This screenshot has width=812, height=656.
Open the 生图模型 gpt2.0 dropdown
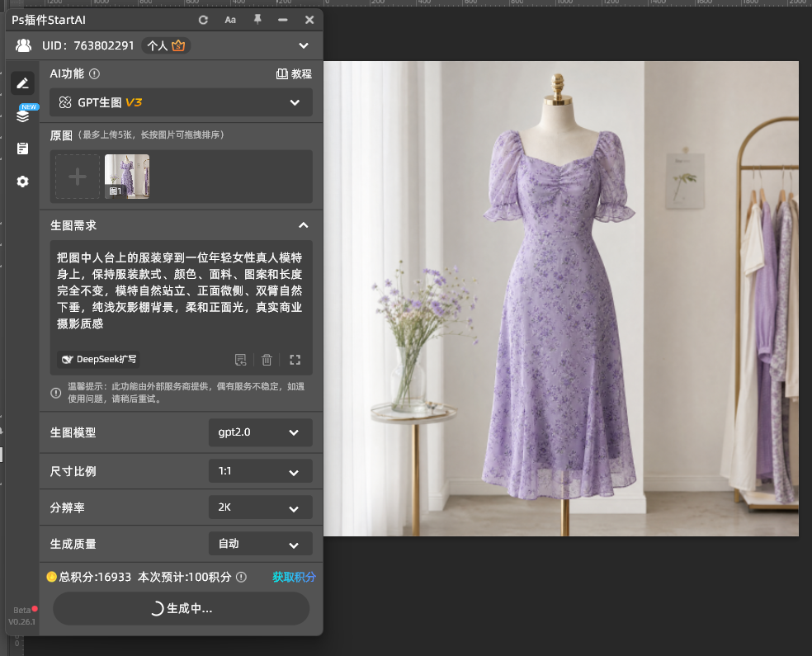(x=261, y=432)
